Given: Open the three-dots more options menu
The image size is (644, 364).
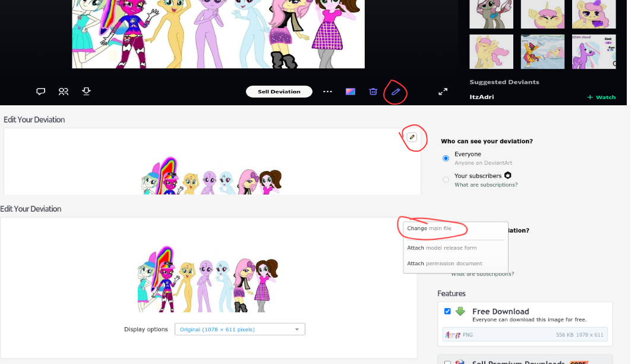Looking at the screenshot, I should pos(327,92).
